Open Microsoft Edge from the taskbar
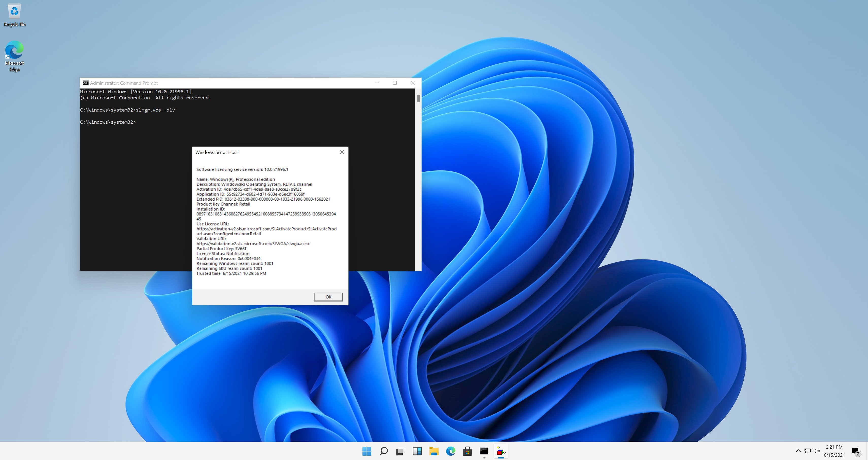The image size is (868, 460). click(450, 451)
